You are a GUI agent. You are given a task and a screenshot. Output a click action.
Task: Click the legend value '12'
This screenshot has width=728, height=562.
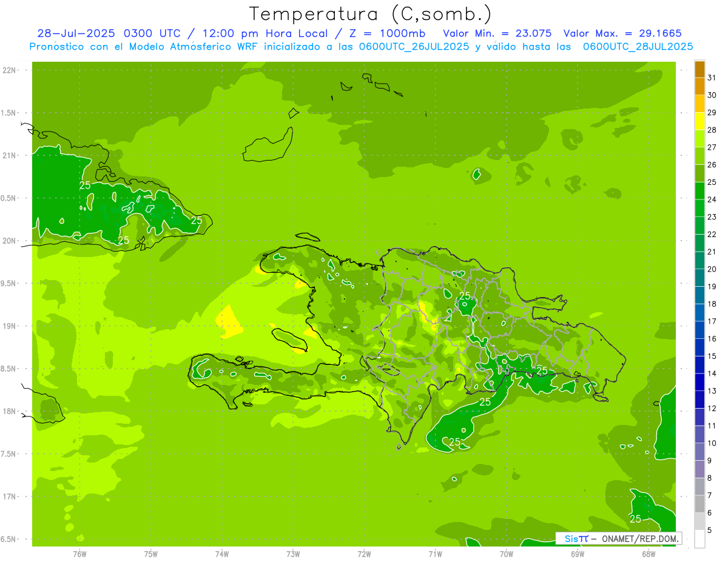(x=712, y=409)
